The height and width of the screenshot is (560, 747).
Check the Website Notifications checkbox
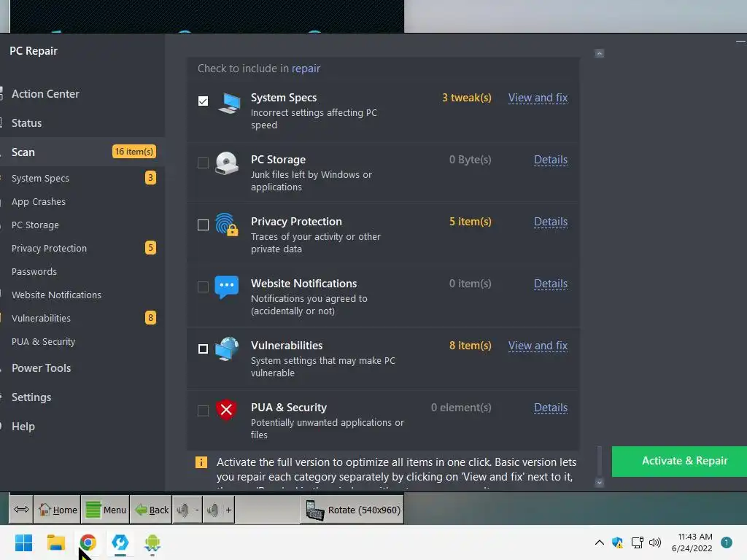point(203,287)
